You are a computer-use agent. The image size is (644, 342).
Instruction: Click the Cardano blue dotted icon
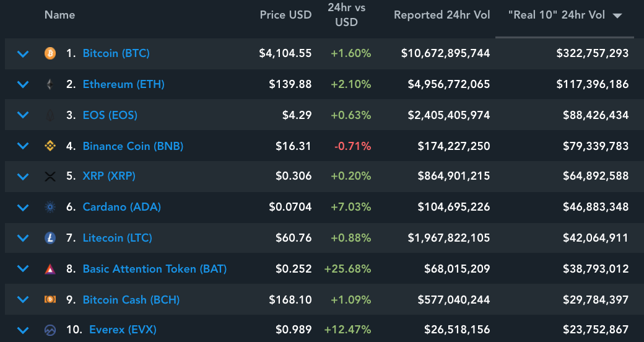point(50,208)
